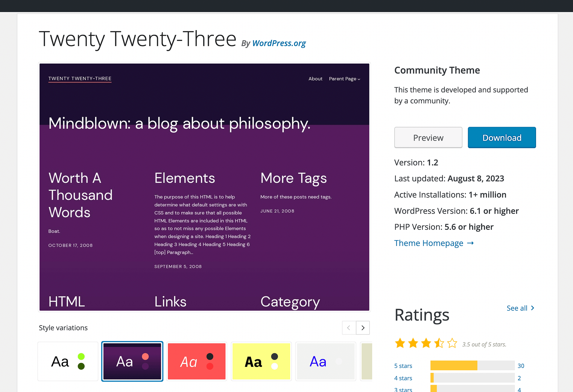Collapse the style variations section header

click(x=63, y=328)
